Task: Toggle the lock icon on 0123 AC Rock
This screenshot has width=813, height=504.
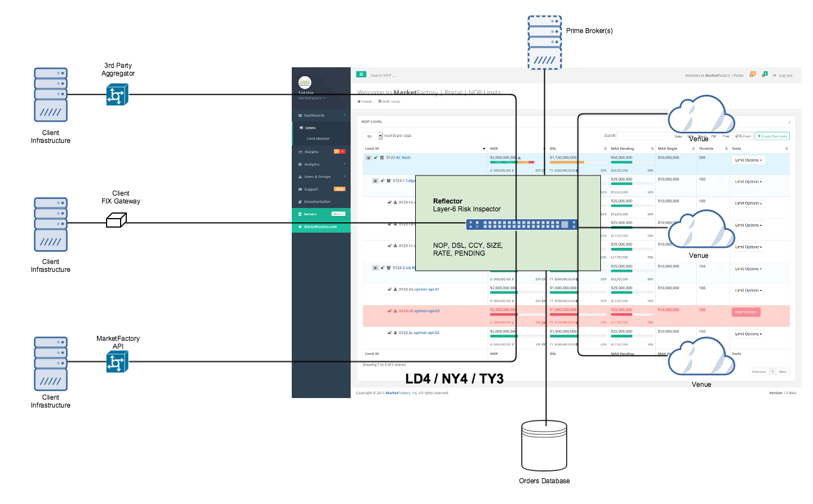Action: (375, 158)
